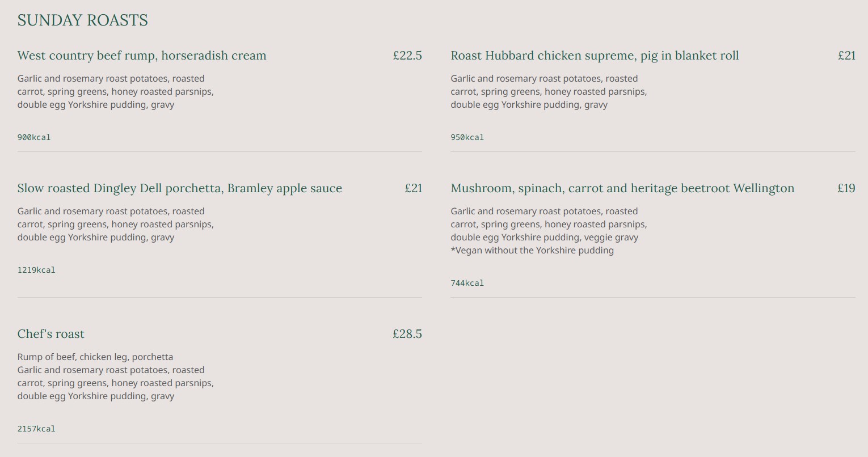Click the veggie gravy description line

(545, 237)
